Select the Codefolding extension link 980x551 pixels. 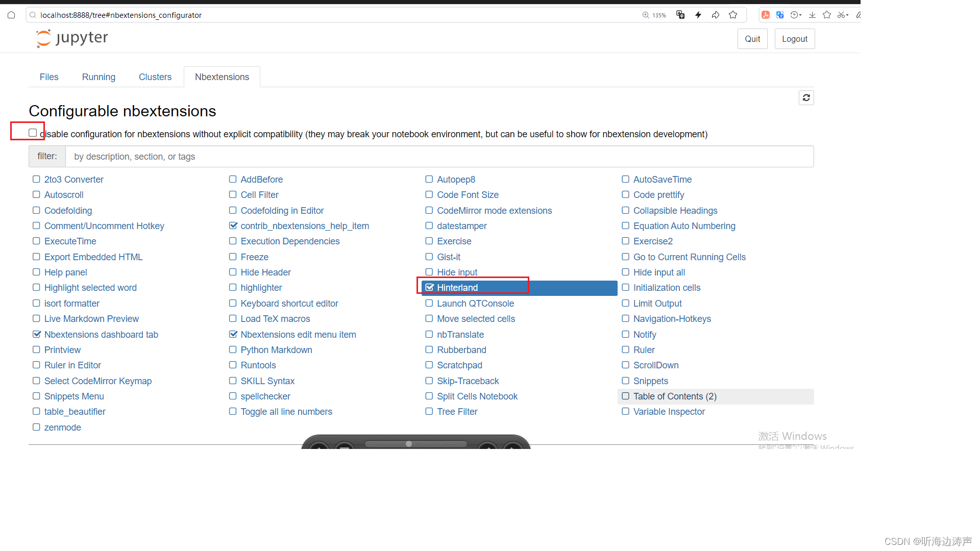(68, 211)
